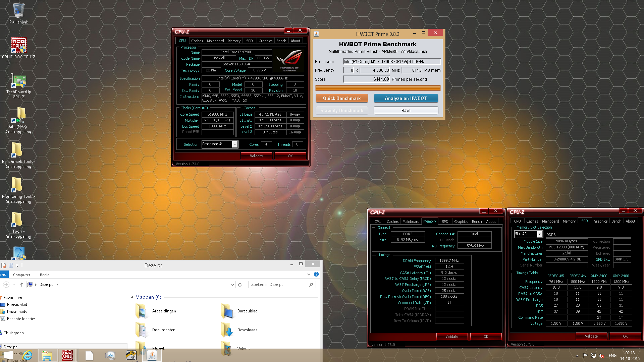This screenshot has height=362, width=644.
Task: Click the volume muted tray icon
Action: click(602, 356)
